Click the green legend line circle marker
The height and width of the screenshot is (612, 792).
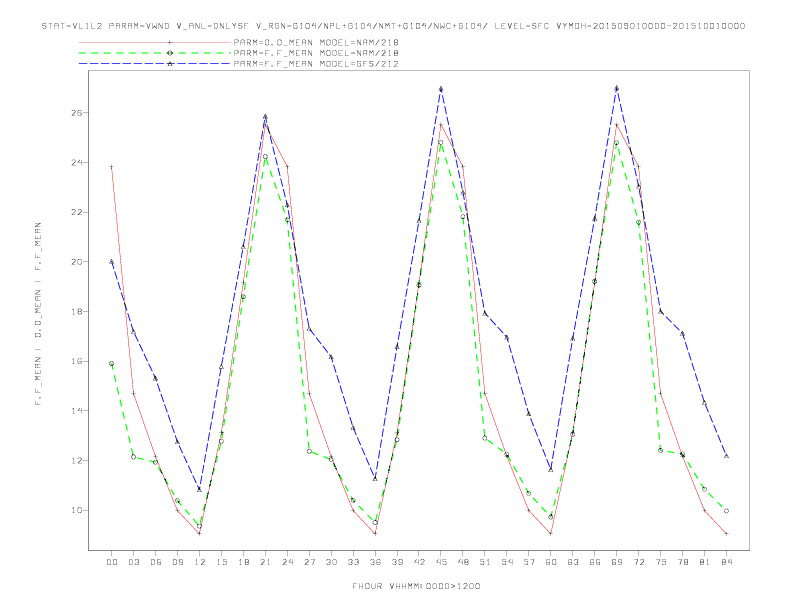[x=170, y=53]
